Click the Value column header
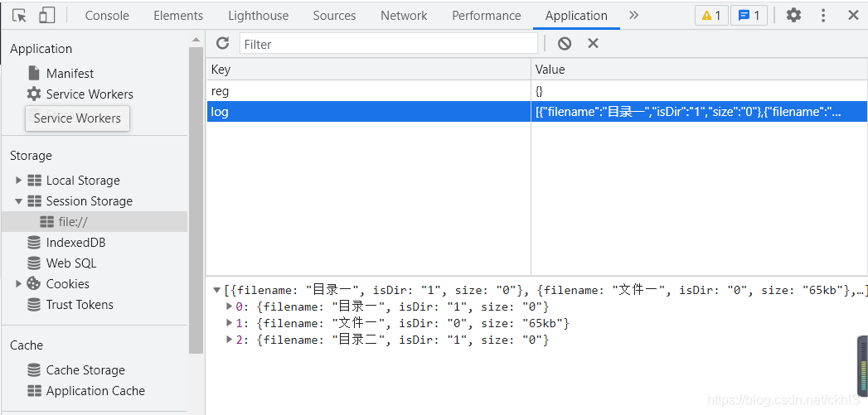This screenshot has width=868, height=415. [699, 70]
